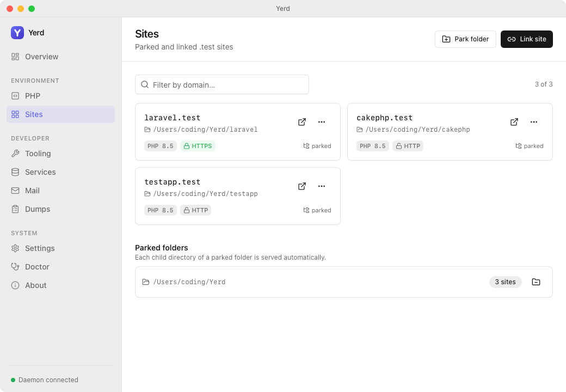Viewport: 566px width, 392px height.
Task: Click the /Users/coding/Yerd parked folder path
Action: coord(189,282)
